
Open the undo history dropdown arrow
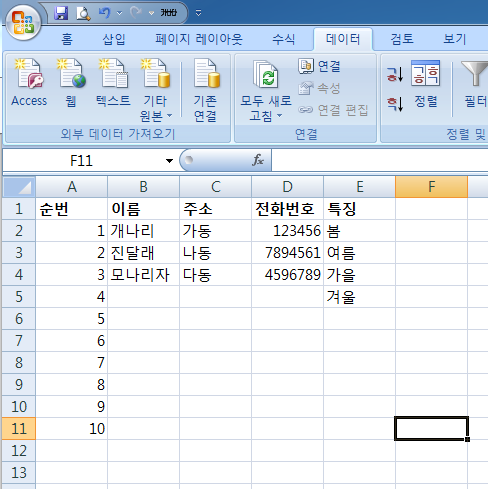119,13
